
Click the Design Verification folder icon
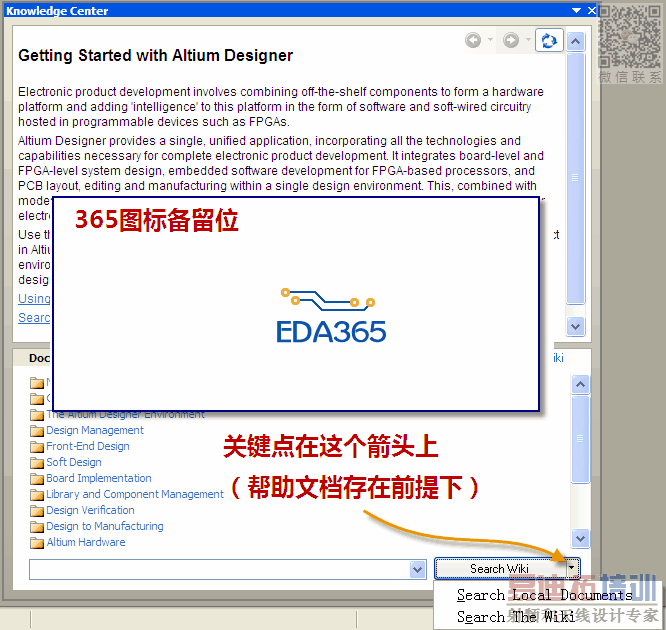tap(37, 511)
